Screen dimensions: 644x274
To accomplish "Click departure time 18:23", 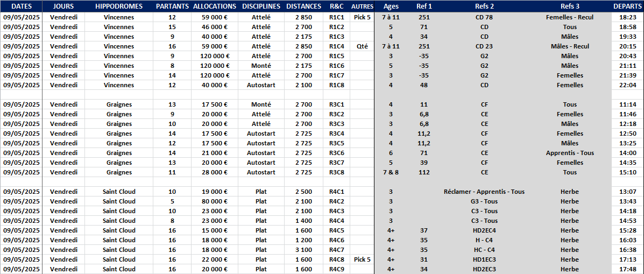I will point(627,17).
